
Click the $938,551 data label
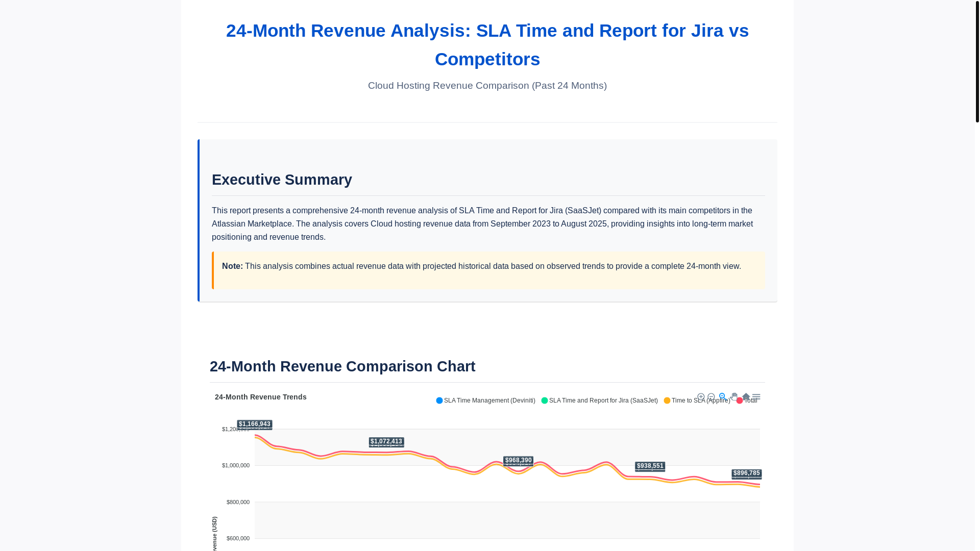[x=650, y=466]
